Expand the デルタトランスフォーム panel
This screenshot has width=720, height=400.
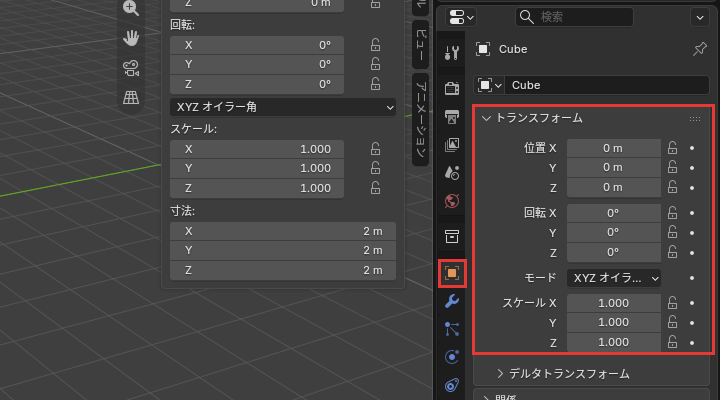tap(501, 374)
